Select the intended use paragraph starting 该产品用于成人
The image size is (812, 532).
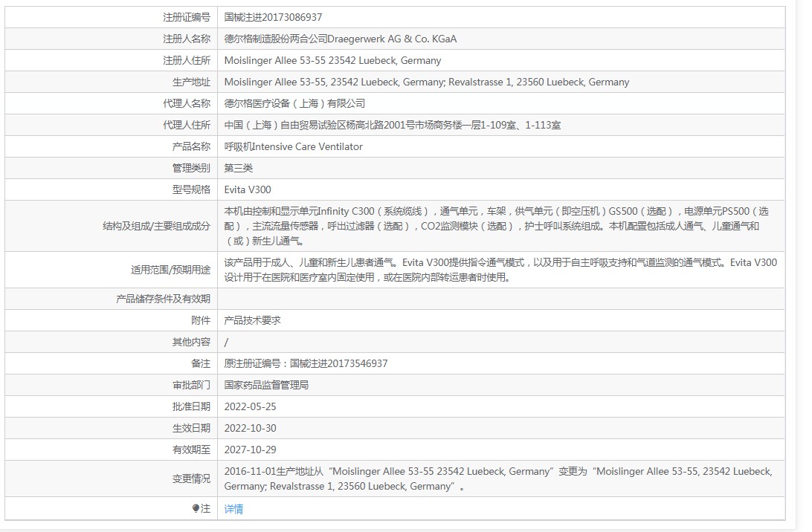pyautogui.click(x=500, y=270)
